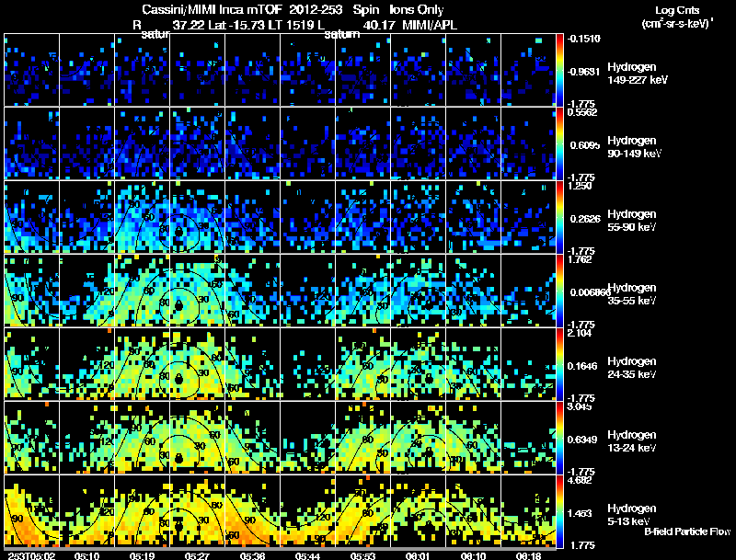Click the Ions Only text in title

417,9
